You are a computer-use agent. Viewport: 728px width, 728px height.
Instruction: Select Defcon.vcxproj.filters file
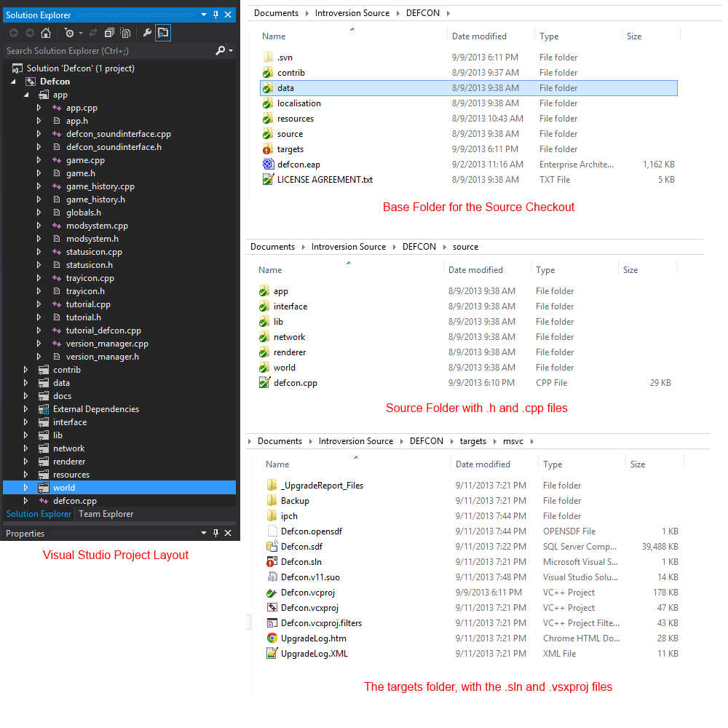tap(321, 623)
